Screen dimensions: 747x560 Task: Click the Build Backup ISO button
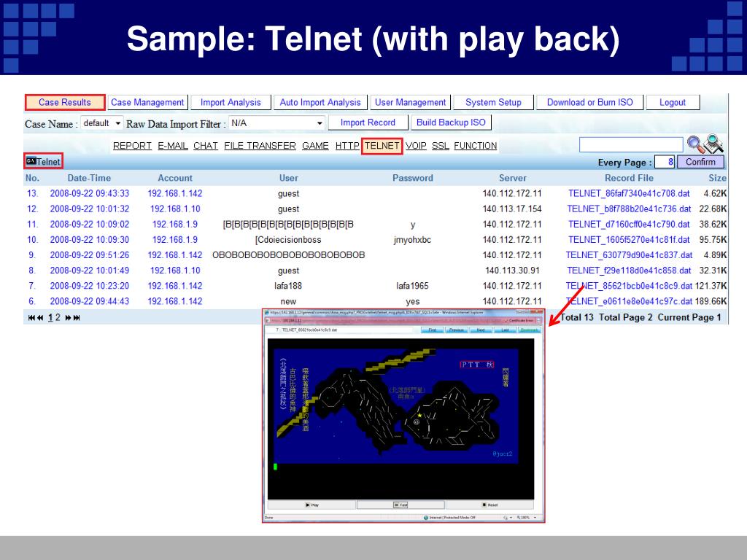pos(451,122)
